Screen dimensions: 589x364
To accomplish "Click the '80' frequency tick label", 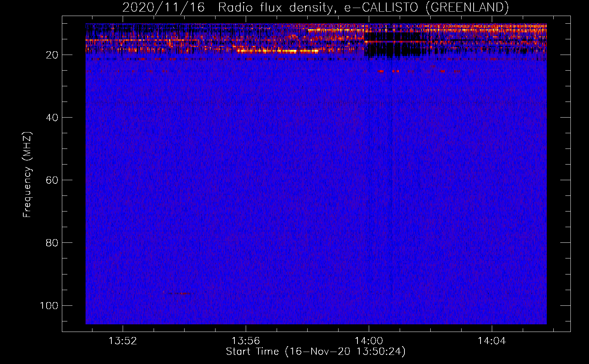I will pos(52,243).
